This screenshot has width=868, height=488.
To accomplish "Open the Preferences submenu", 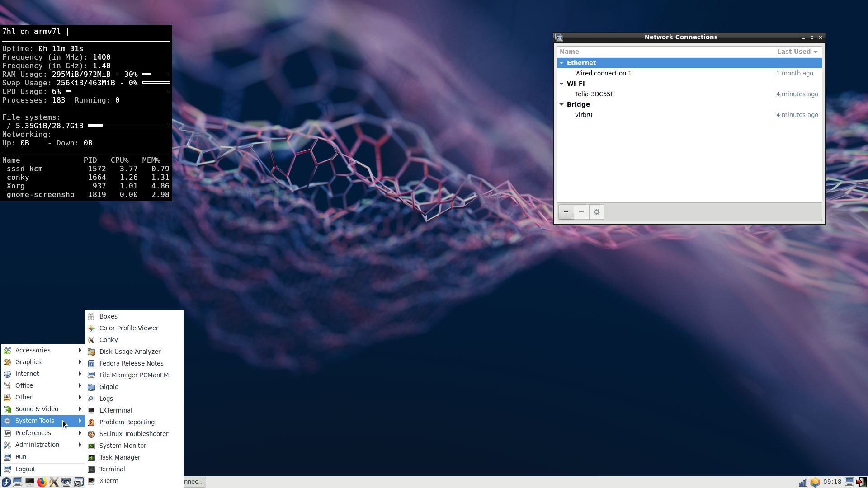I will (x=33, y=433).
